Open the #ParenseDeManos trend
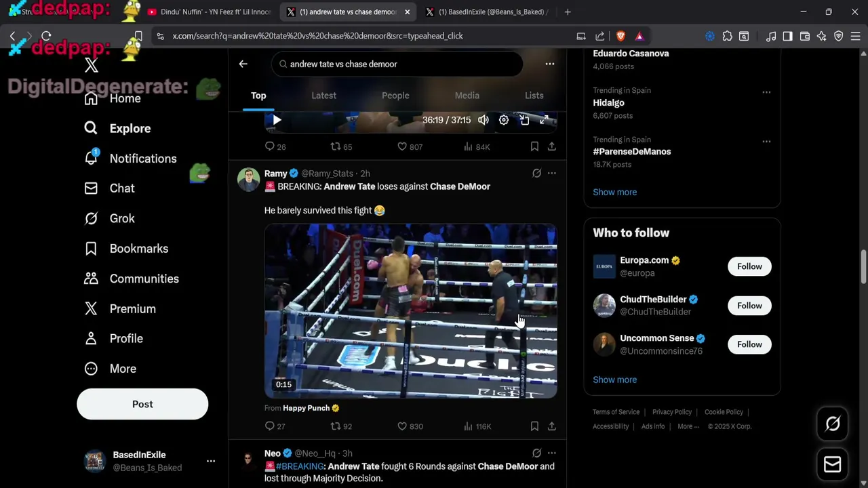 click(631, 152)
